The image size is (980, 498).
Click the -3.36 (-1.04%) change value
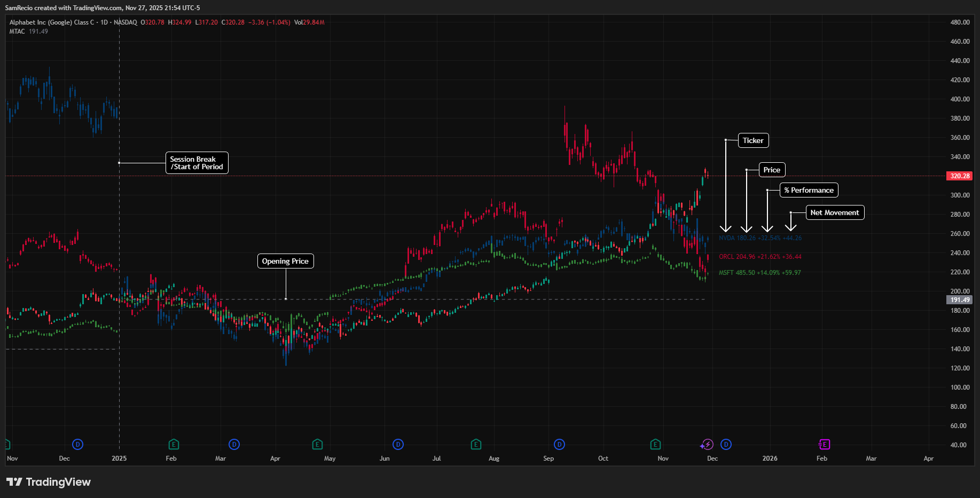pyautogui.click(x=269, y=22)
